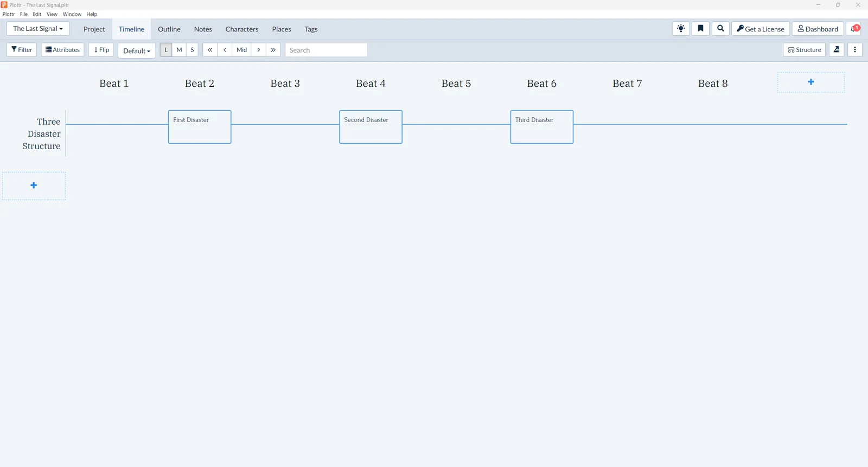
Task: Open the Third Disaster scene card
Action: pos(542,127)
